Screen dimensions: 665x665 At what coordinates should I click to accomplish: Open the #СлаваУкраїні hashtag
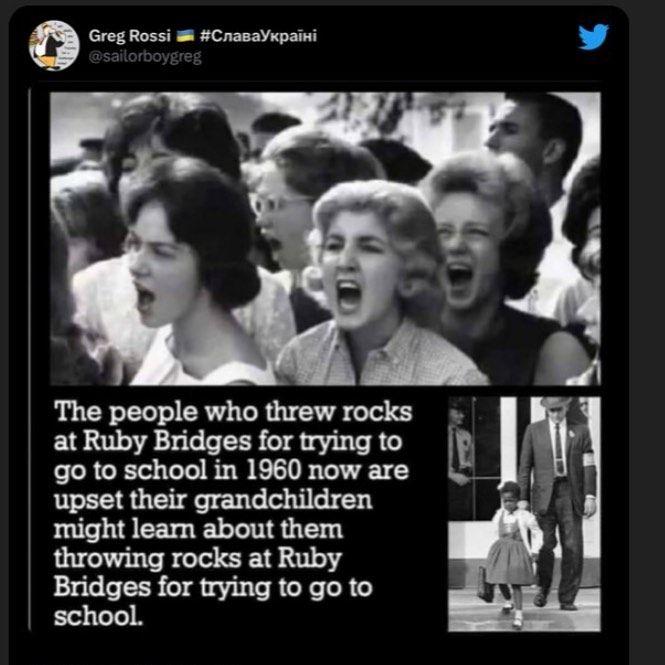(258, 36)
